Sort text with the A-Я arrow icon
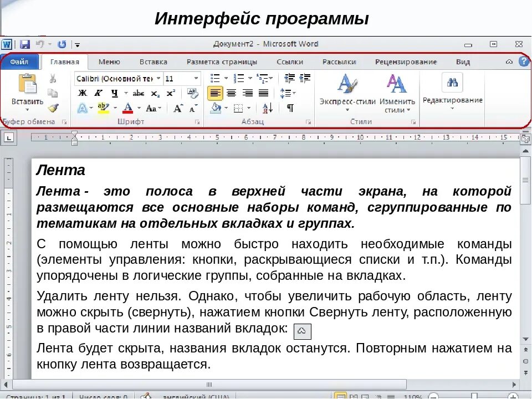 pos(267,108)
